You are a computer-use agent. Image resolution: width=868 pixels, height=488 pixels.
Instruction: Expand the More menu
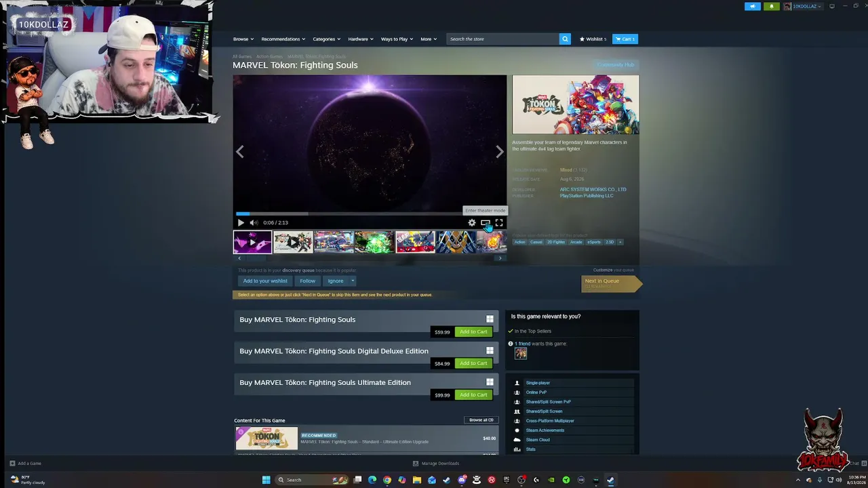click(429, 39)
